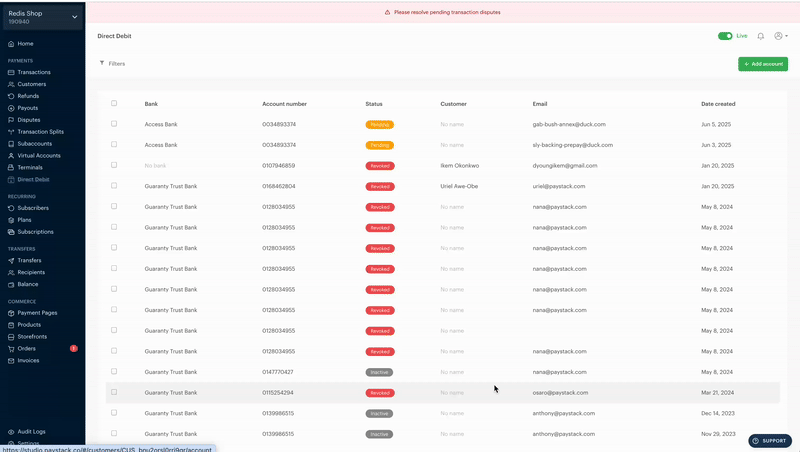Click the Transaction Splits icon

pos(11,132)
